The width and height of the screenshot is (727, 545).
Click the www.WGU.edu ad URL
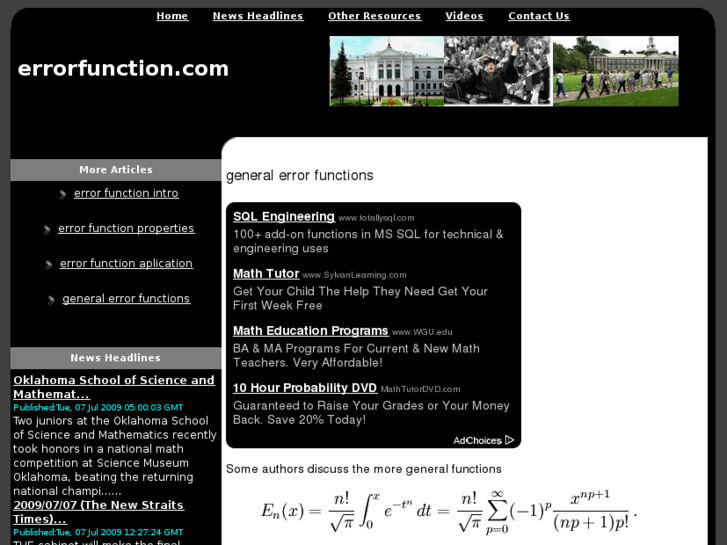pyautogui.click(x=422, y=332)
